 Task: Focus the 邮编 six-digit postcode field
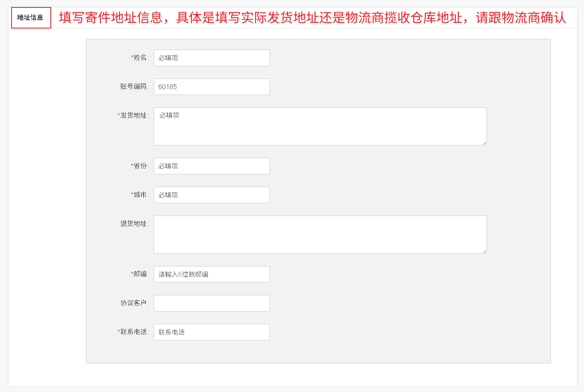[212, 274]
